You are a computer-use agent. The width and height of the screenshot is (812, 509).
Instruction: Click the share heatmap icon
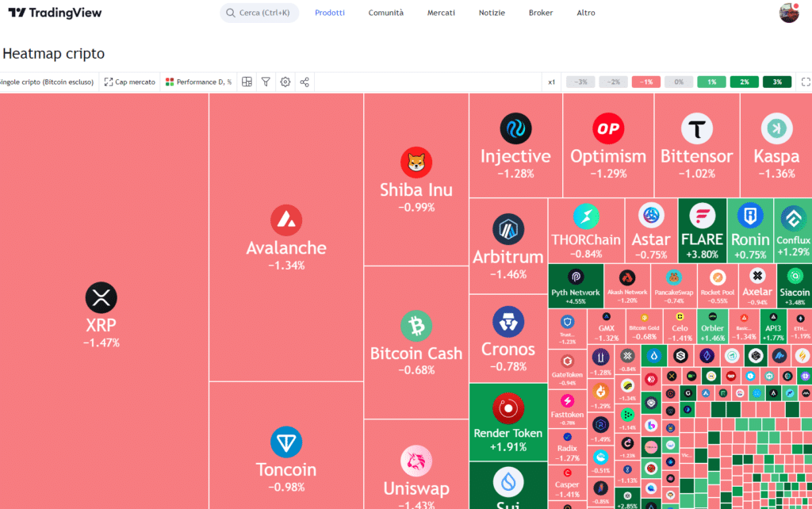click(x=304, y=82)
